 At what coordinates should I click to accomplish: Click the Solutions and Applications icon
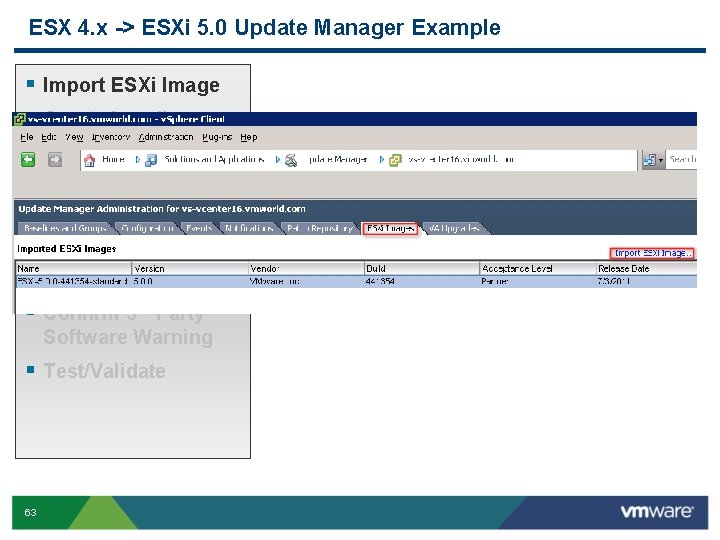(x=151, y=160)
